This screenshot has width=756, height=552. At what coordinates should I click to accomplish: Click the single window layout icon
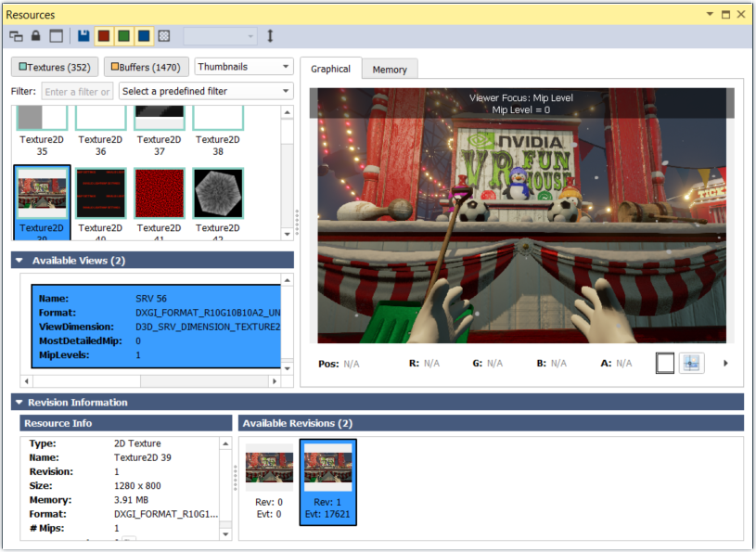pyautogui.click(x=56, y=36)
